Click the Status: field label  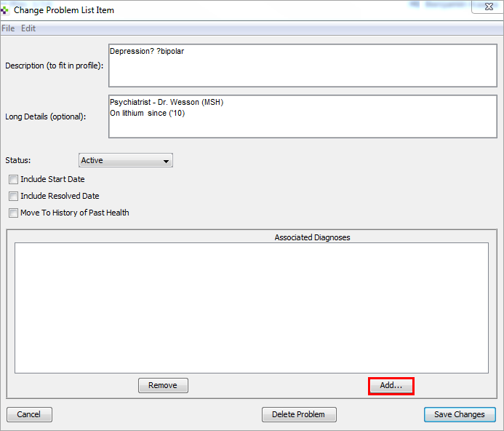tap(18, 160)
